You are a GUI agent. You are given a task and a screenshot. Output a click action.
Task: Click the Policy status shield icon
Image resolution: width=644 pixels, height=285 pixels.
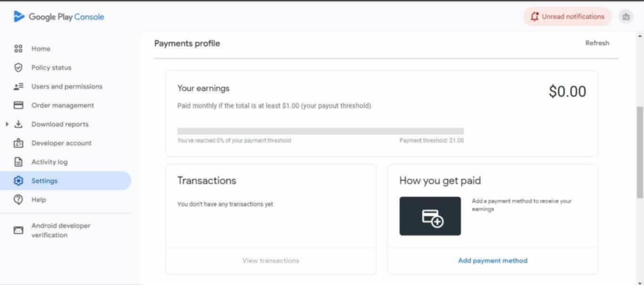pyautogui.click(x=18, y=67)
